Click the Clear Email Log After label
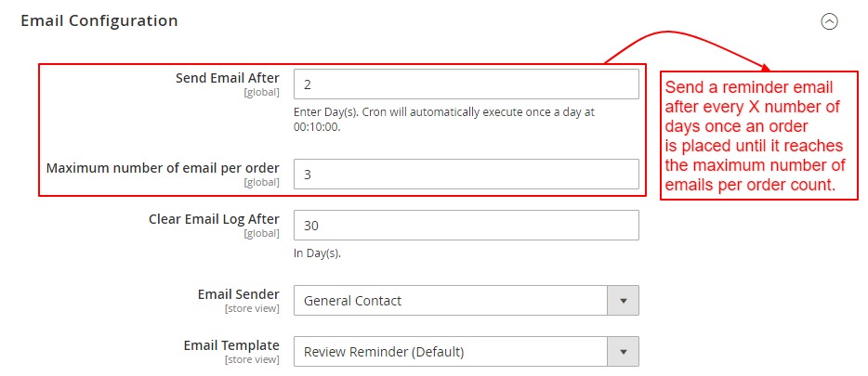Viewport: 868px width, 376px height. coord(214,220)
